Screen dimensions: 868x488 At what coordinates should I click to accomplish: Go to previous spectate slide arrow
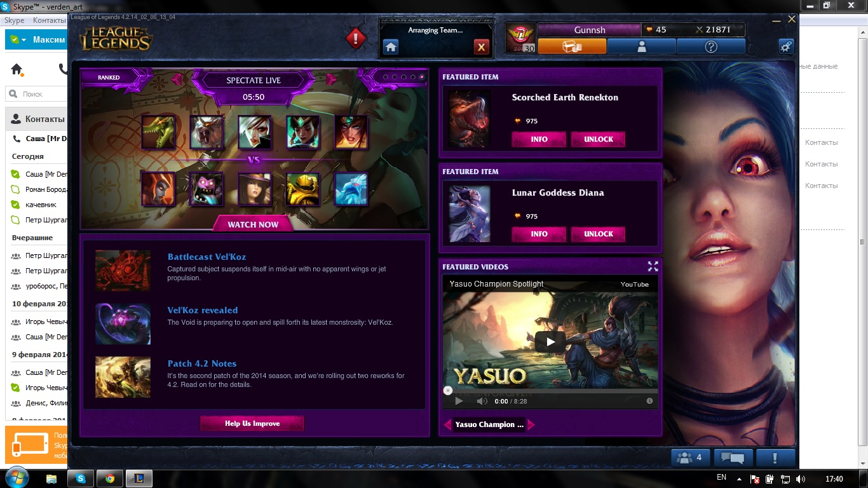(178, 79)
